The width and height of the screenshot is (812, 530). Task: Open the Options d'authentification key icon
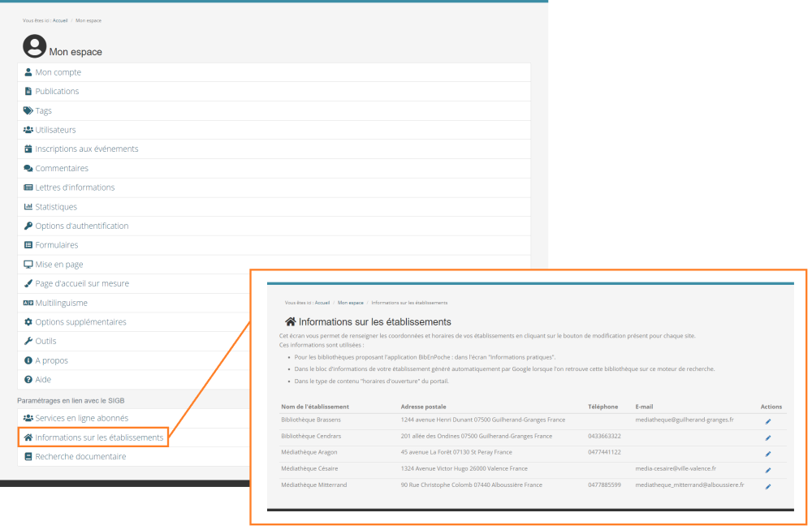[28, 226]
